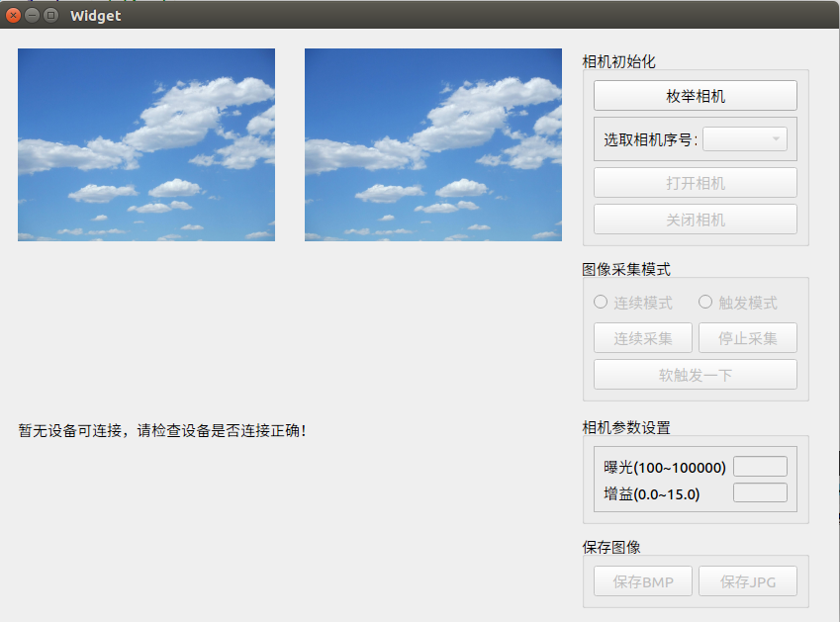The image size is (840, 622).
Task: Minimize the Widget window
Action: (32, 15)
